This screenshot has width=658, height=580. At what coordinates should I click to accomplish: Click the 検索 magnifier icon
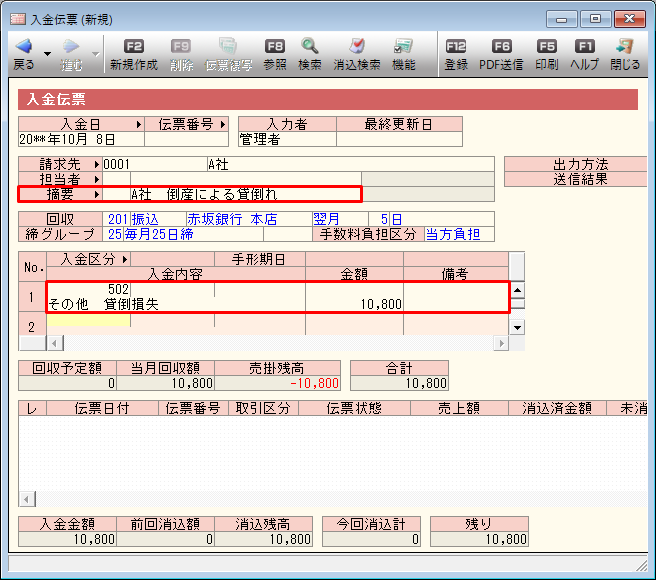pyautogui.click(x=310, y=46)
